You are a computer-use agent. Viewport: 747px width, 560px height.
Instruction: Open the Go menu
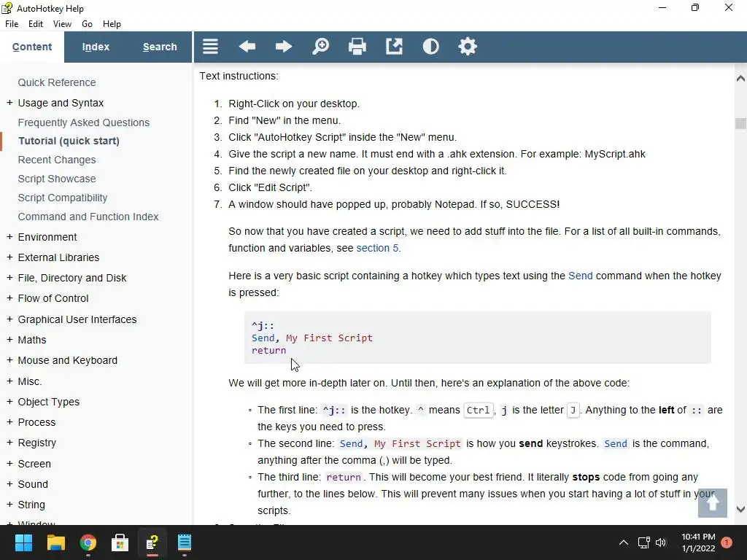[87, 24]
